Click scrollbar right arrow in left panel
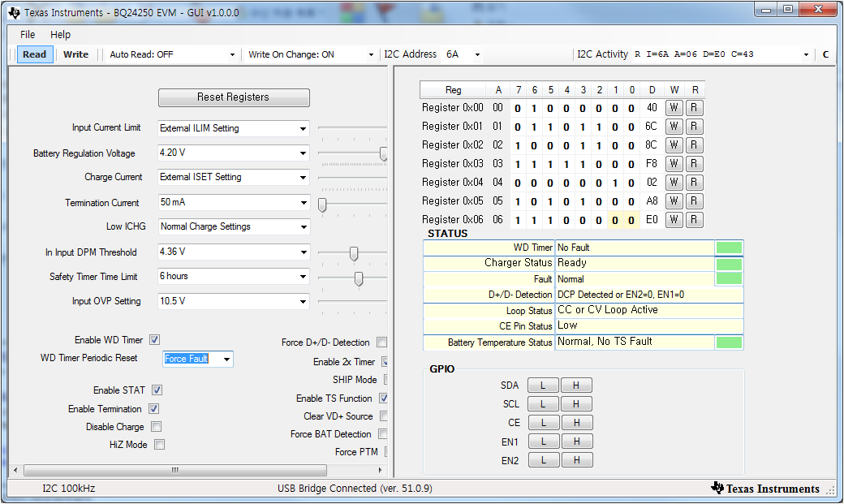Screen dimensions: 844x504 381,470
